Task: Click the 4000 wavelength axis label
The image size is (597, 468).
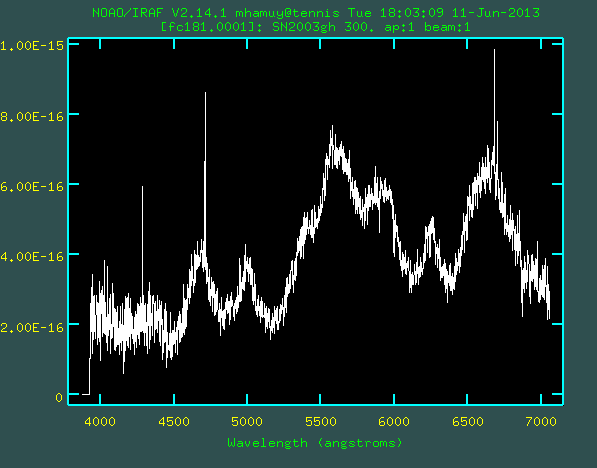Action: 100,422
